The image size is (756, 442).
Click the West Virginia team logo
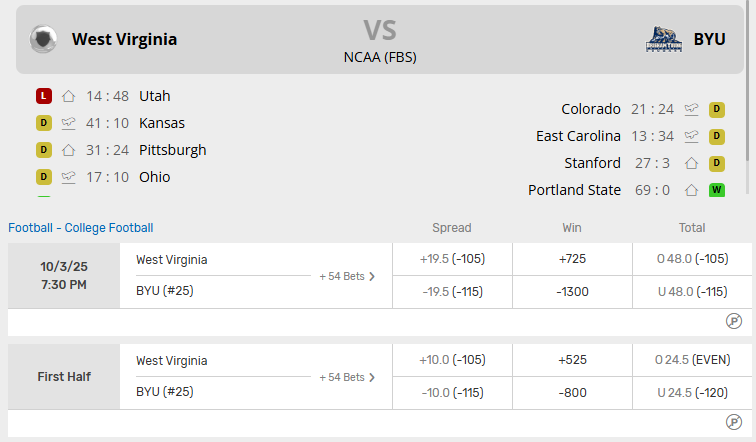pos(43,39)
